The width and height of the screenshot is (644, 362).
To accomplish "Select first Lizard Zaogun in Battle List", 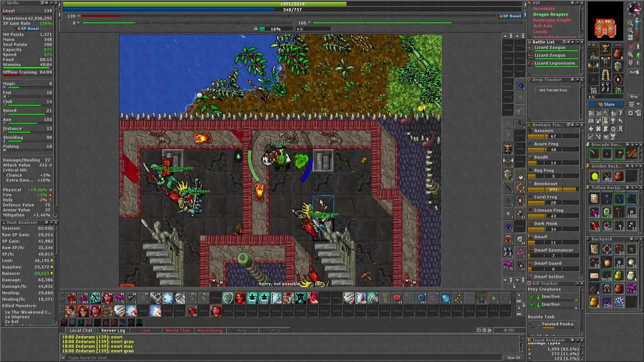I will point(553,49).
